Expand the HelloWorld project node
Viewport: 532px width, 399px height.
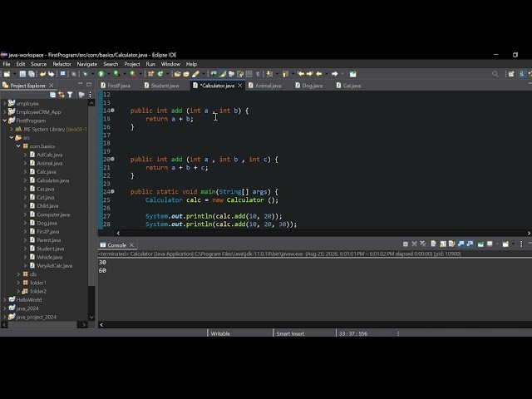click(5, 299)
